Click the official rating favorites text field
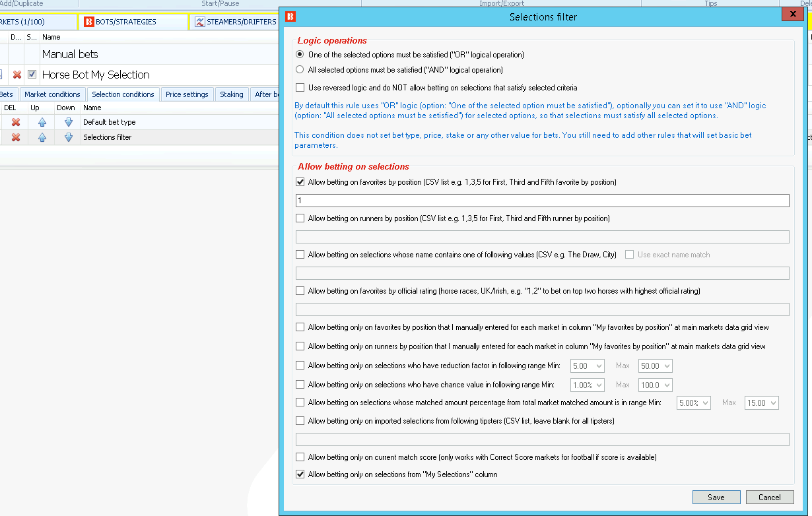The height and width of the screenshot is (516, 812). coord(543,309)
